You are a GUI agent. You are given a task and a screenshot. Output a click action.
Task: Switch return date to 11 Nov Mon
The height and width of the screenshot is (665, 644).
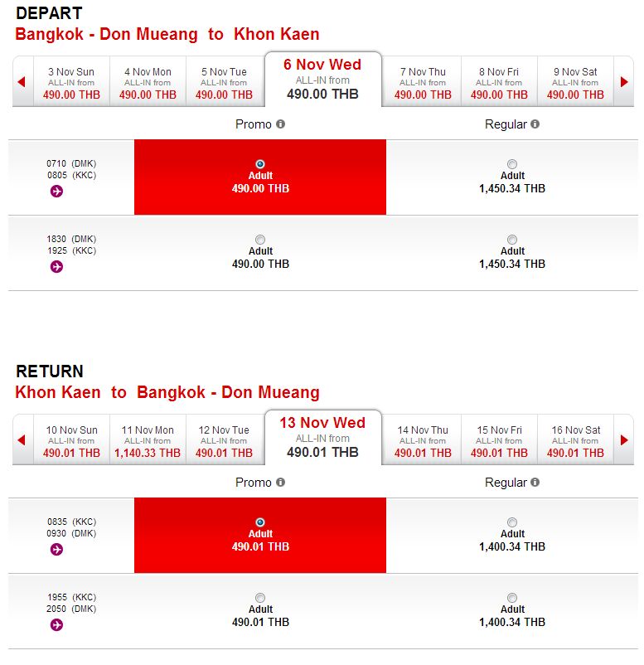click(x=148, y=441)
